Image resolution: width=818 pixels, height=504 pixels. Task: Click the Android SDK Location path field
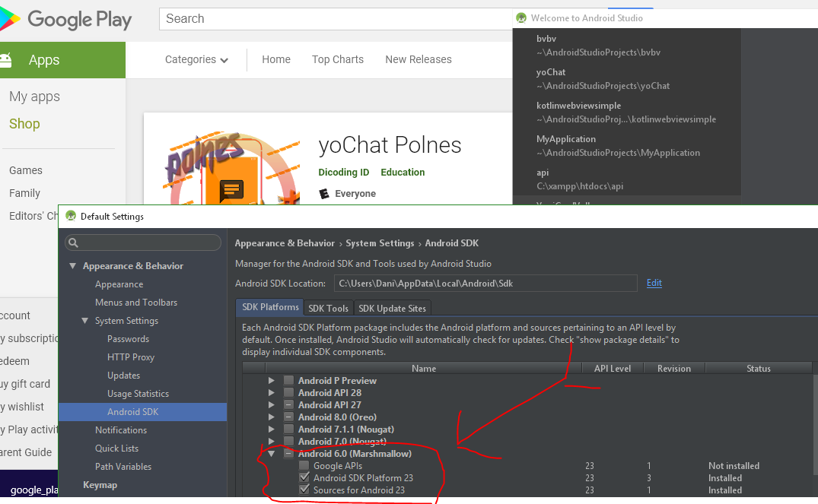click(x=485, y=283)
